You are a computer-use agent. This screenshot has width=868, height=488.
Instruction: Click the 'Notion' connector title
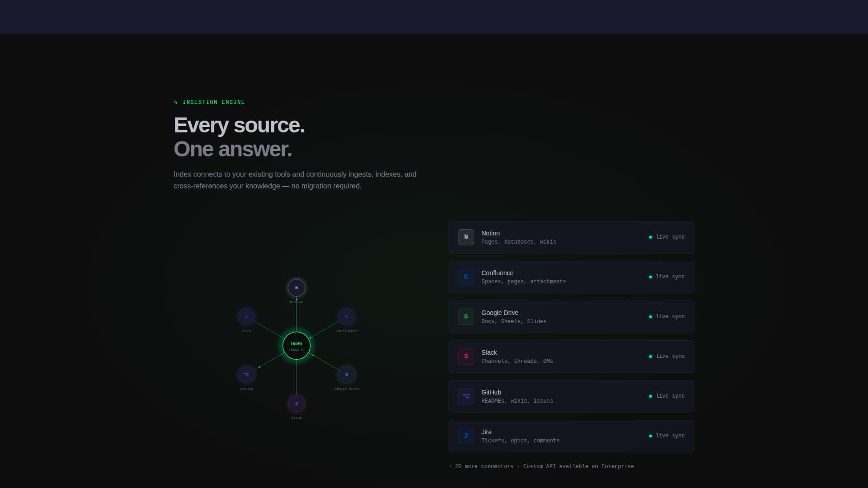point(491,233)
